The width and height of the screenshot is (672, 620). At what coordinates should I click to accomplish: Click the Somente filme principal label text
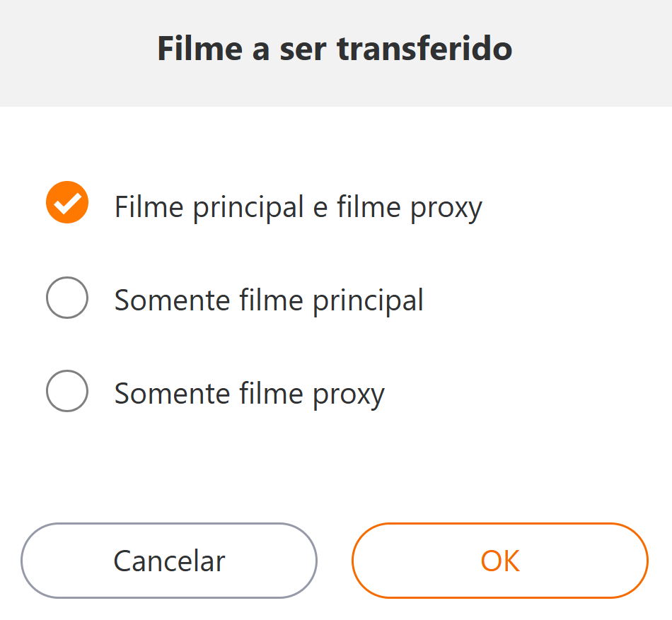pyautogui.click(x=269, y=300)
